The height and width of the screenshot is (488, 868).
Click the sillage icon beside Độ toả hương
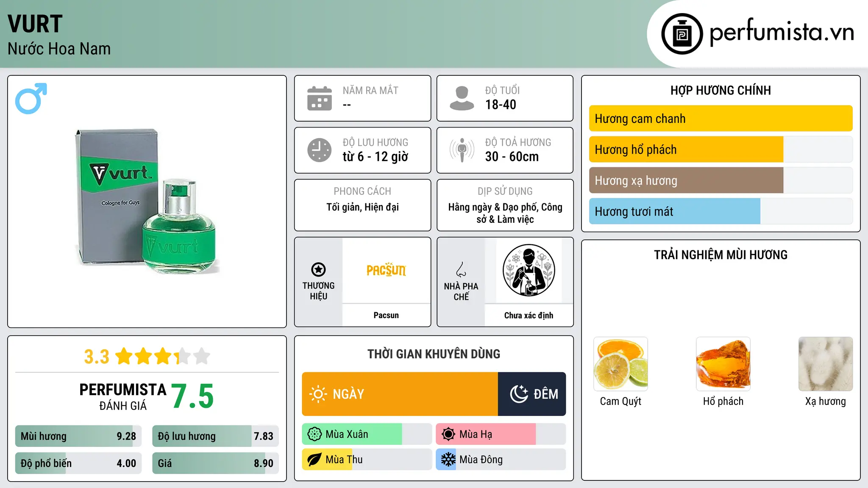462,150
